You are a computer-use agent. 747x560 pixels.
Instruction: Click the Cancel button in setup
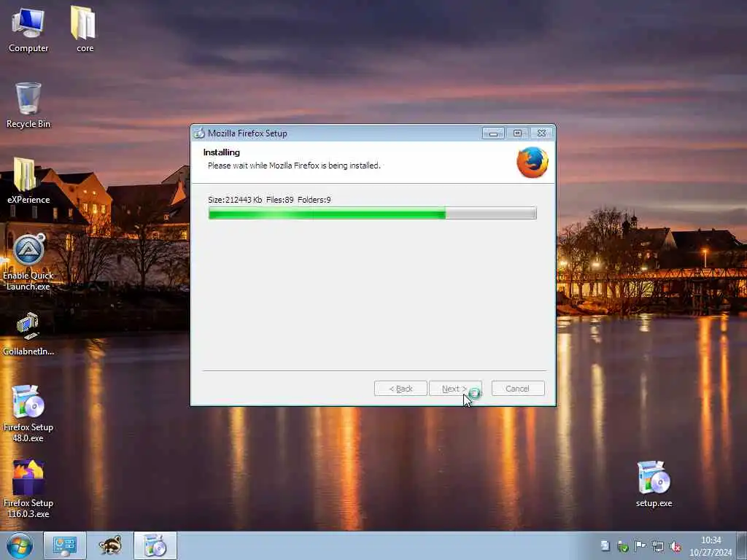(518, 389)
